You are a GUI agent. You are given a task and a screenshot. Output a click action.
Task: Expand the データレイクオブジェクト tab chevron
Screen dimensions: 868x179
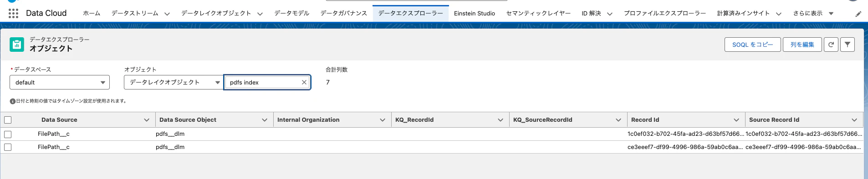(x=260, y=14)
